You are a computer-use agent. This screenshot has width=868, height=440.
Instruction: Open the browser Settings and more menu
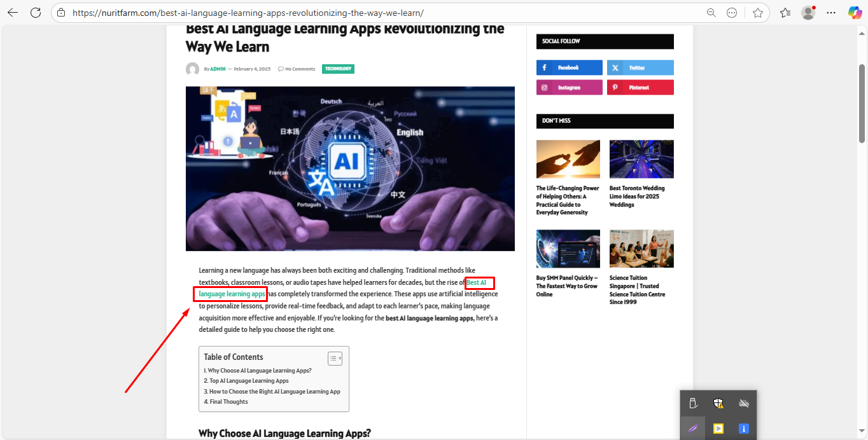(831, 13)
